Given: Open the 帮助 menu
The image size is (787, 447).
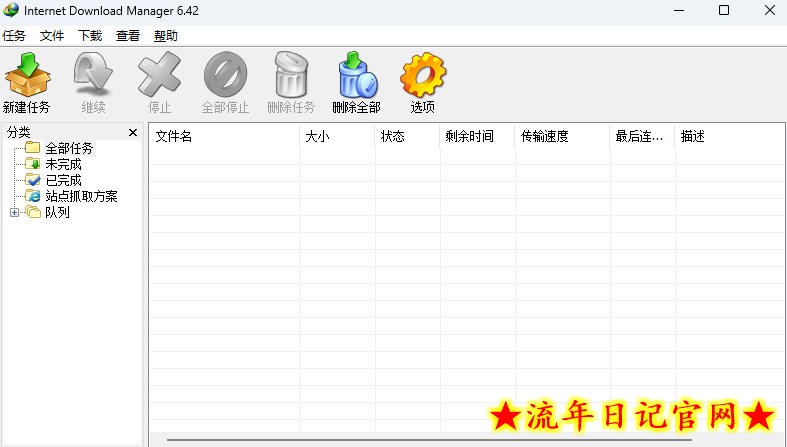Looking at the screenshot, I should [x=166, y=36].
